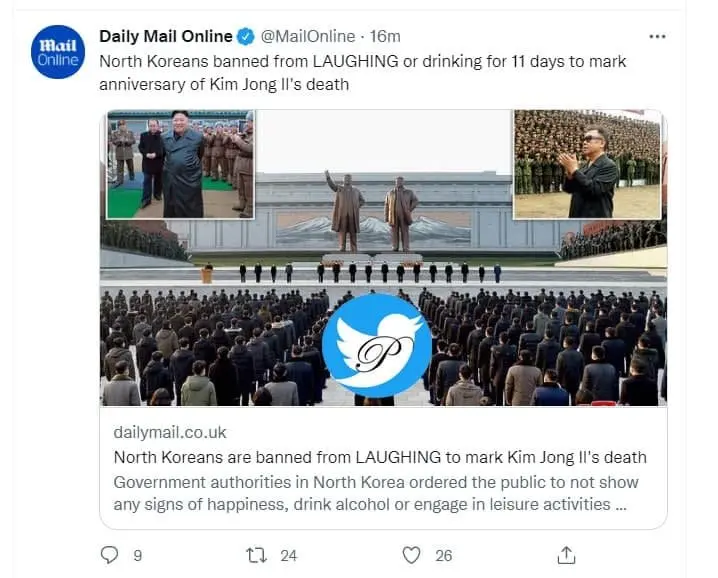Click the 16m tweet timestamp

(x=387, y=37)
